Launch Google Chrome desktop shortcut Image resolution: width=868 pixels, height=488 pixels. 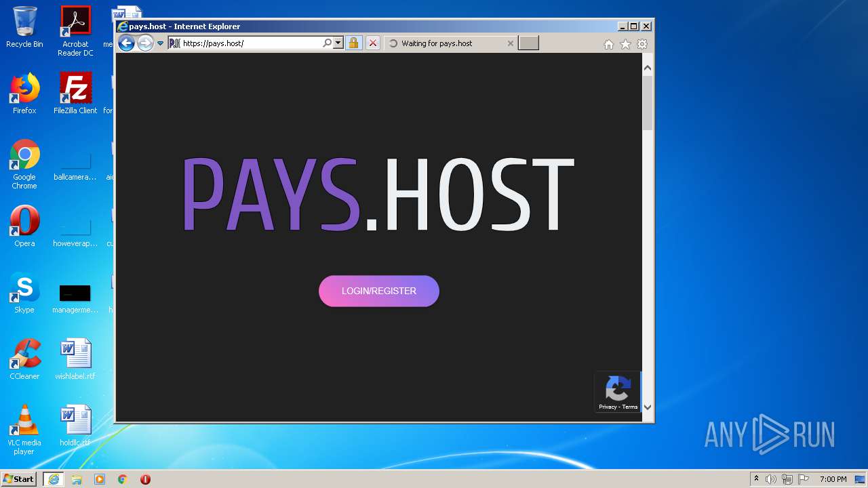[x=24, y=164]
